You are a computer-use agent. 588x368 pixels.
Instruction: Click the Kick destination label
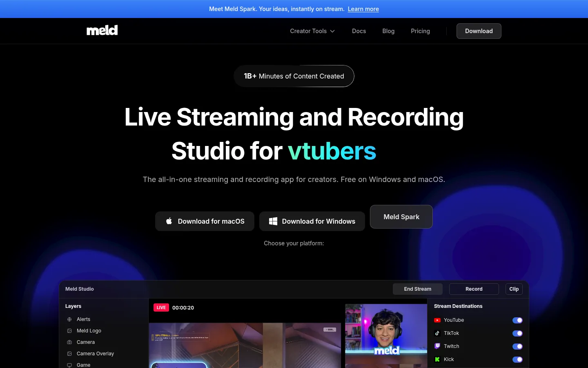tap(449, 359)
